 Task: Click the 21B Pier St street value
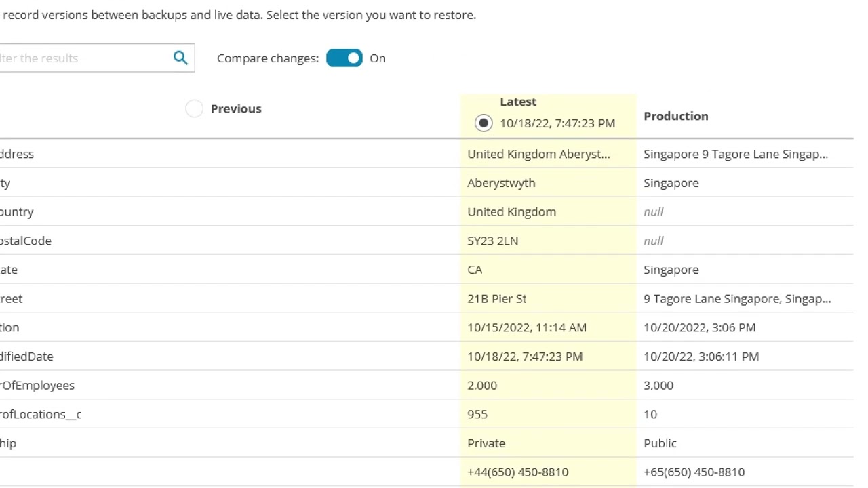click(497, 298)
